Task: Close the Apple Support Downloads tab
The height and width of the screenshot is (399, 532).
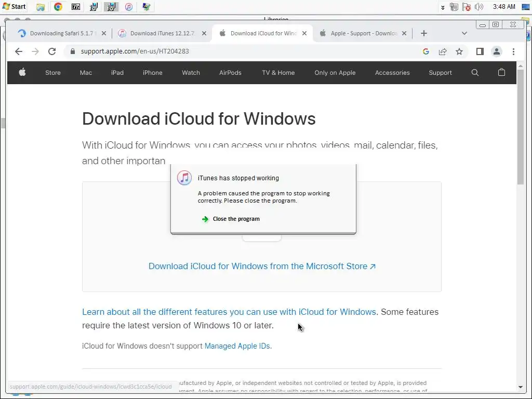Action: coord(404,33)
